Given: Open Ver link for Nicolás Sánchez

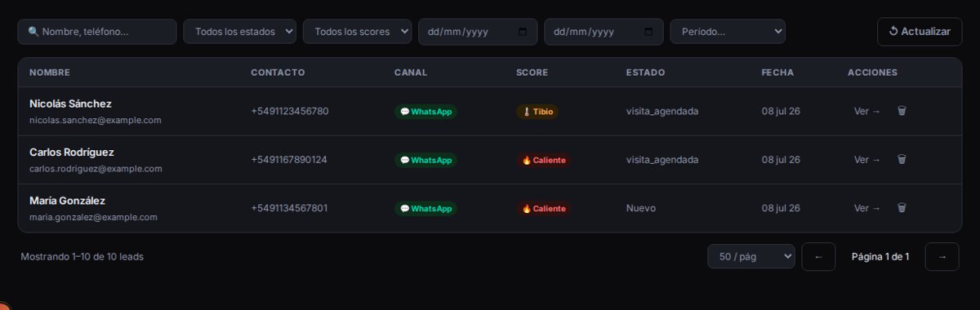Looking at the screenshot, I should pyautogui.click(x=867, y=112).
